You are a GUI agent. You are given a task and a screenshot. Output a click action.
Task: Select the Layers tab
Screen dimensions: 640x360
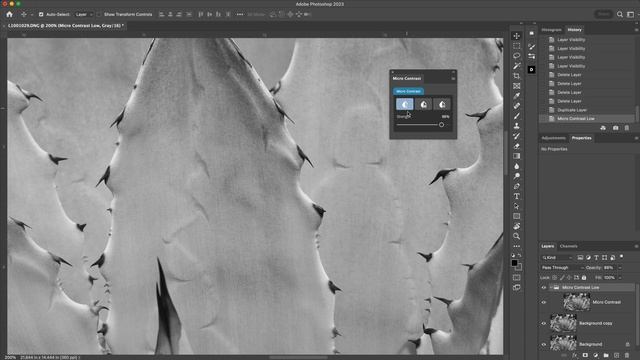(x=548, y=246)
